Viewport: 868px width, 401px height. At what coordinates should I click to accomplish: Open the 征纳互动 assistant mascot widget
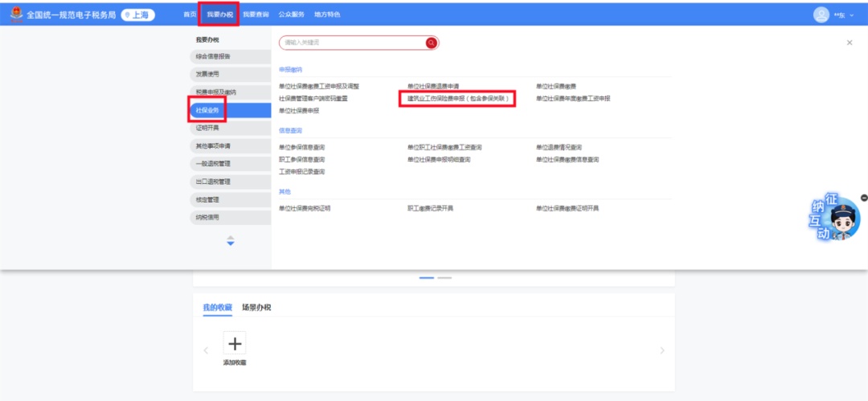pos(835,218)
